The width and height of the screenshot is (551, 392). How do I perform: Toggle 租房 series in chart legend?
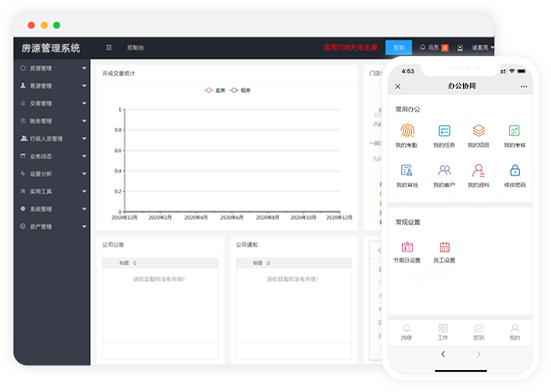pos(240,90)
